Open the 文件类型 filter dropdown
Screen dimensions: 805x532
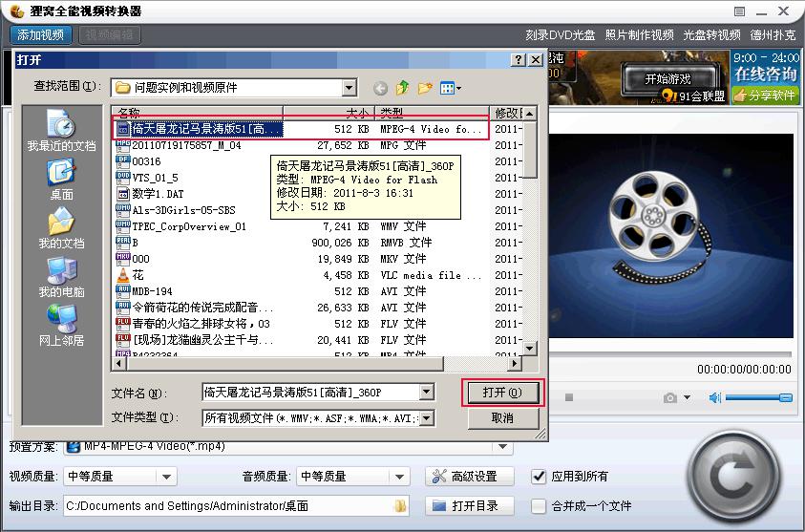427,417
